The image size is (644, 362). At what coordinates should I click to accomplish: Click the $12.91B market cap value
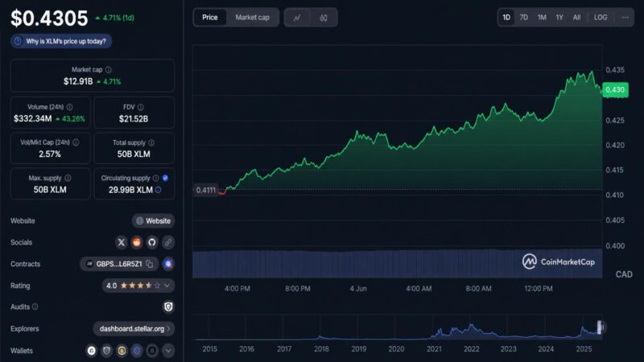tap(78, 81)
